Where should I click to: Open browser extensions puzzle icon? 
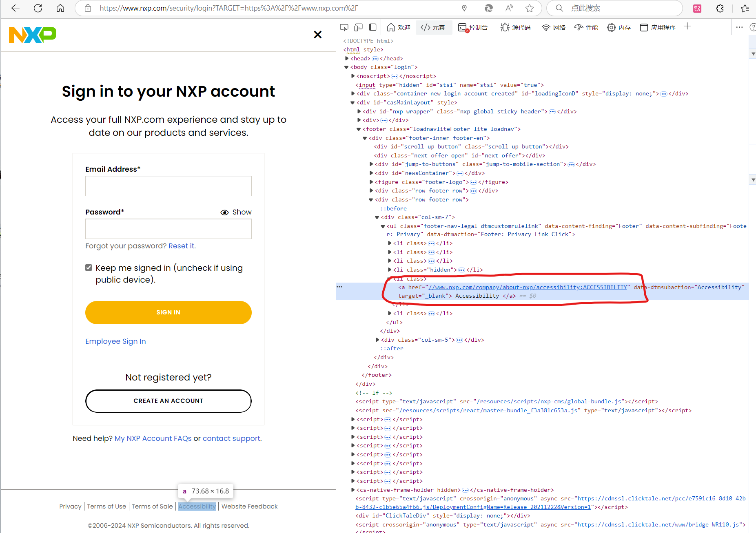[x=720, y=8]
